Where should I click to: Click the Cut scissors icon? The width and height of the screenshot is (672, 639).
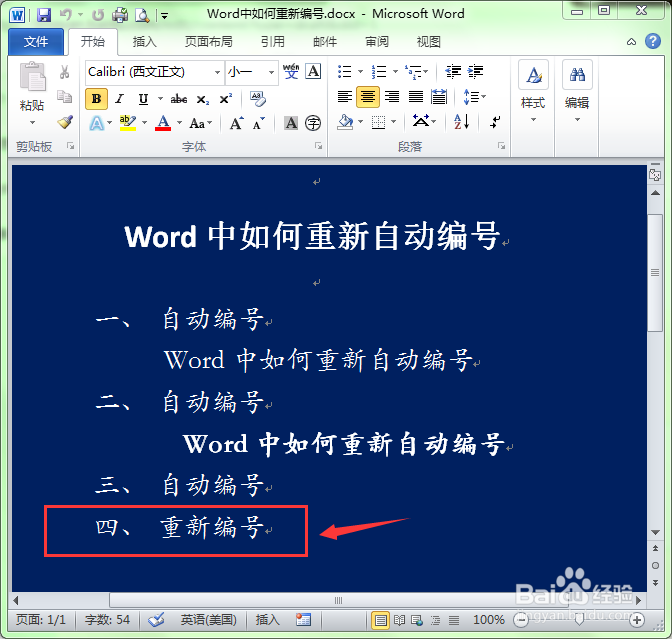click(65, 72)
